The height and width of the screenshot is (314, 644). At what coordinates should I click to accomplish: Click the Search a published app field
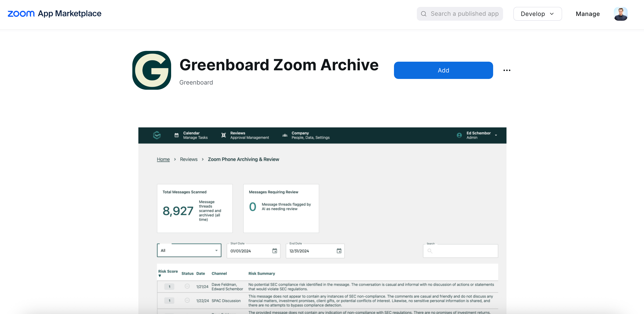(460, 14)
